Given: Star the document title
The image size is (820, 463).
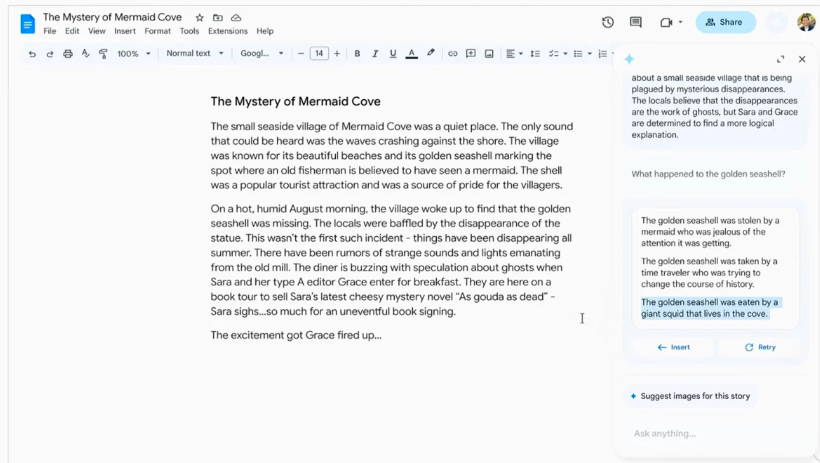Looking at the screenshot, I should tap(199, 18).
